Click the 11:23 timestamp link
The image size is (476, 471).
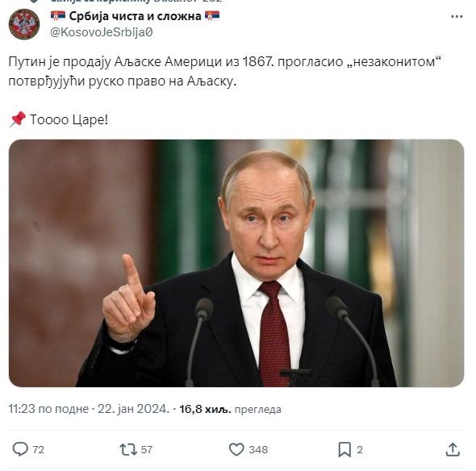pos(48,409)
